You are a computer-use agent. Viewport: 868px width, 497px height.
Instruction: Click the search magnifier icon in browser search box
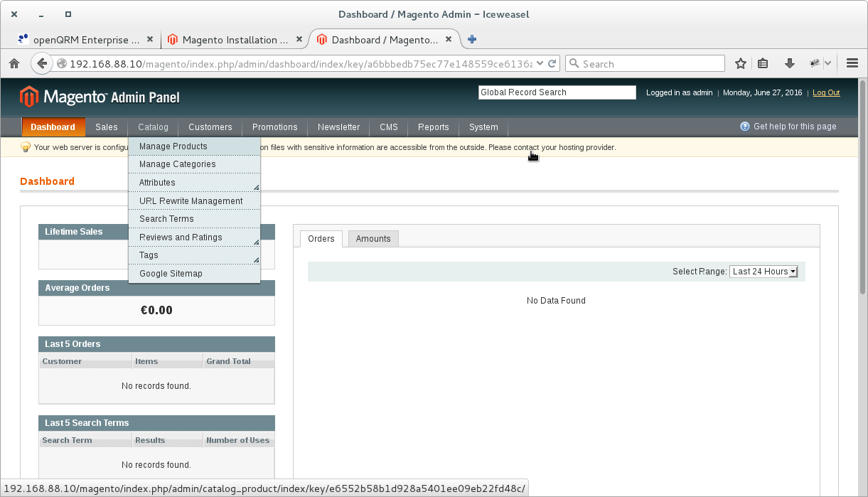(574, 63)
